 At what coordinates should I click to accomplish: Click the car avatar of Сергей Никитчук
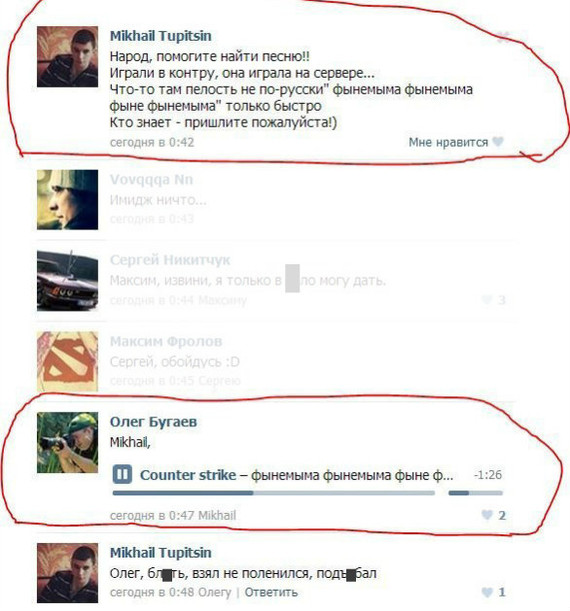coord(67,281)
